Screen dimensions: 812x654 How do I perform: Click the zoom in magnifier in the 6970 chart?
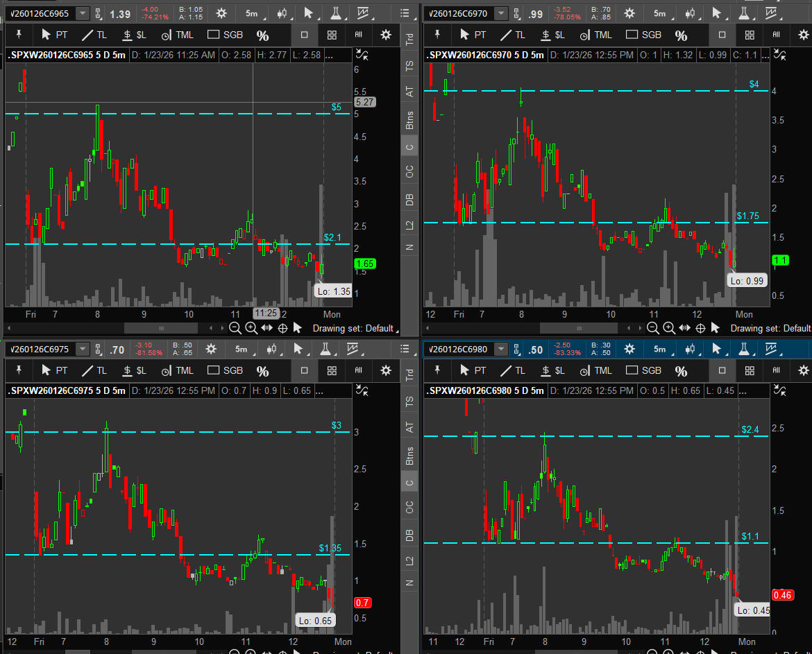[x=668, y=328]
